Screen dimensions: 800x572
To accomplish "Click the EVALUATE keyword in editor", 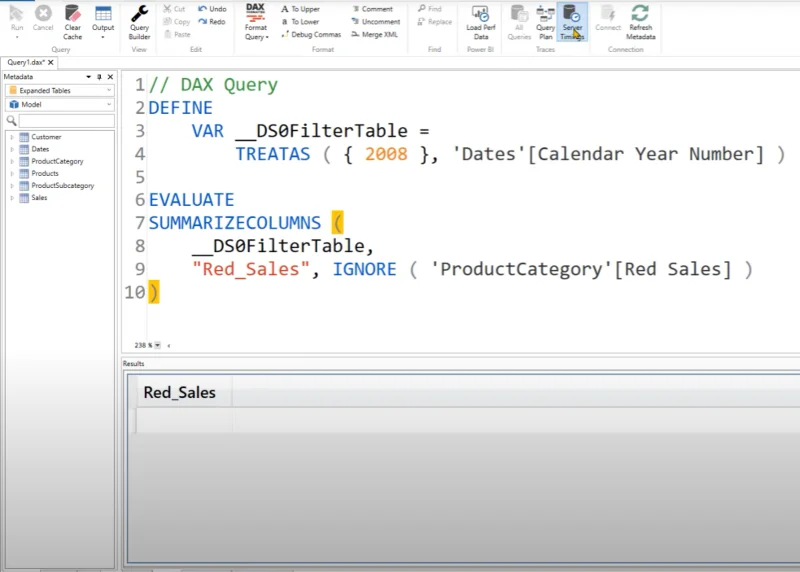I will pyautogui.click(x=191, y=200).
